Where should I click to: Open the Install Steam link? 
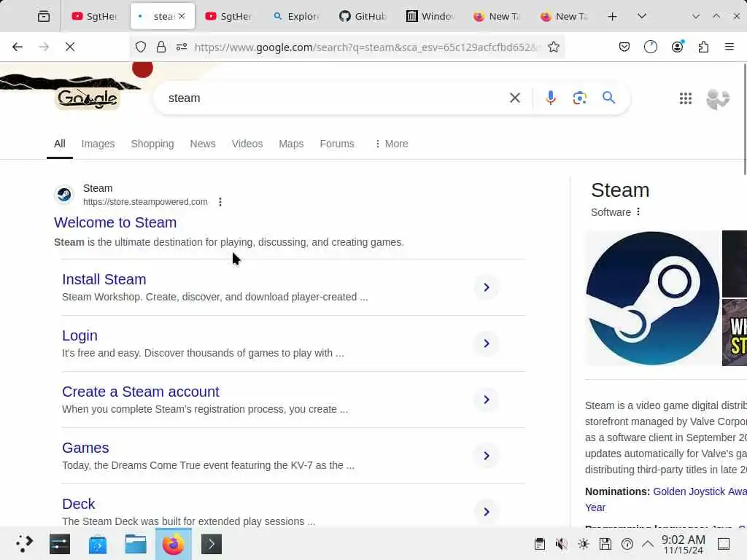104,279
